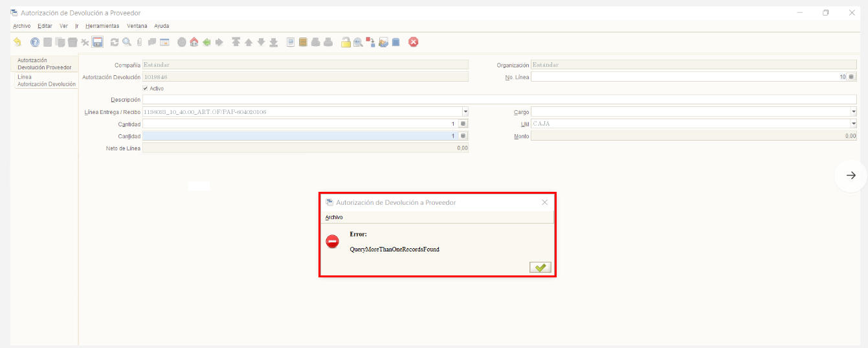Screen dimensions: 868x348
Task: Click the Neto de Línea amount field
Action: 306,148
